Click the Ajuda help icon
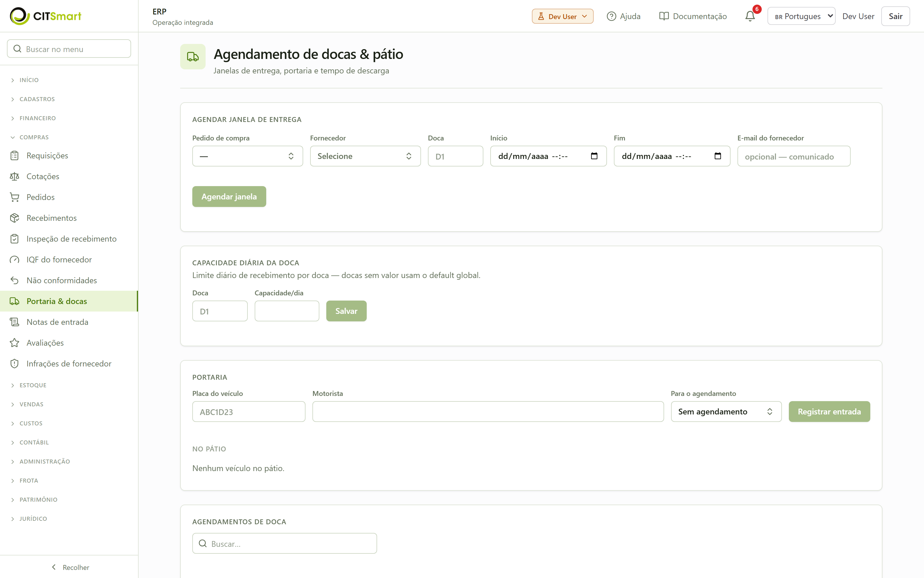924x578 pixels. pos(611,16)
